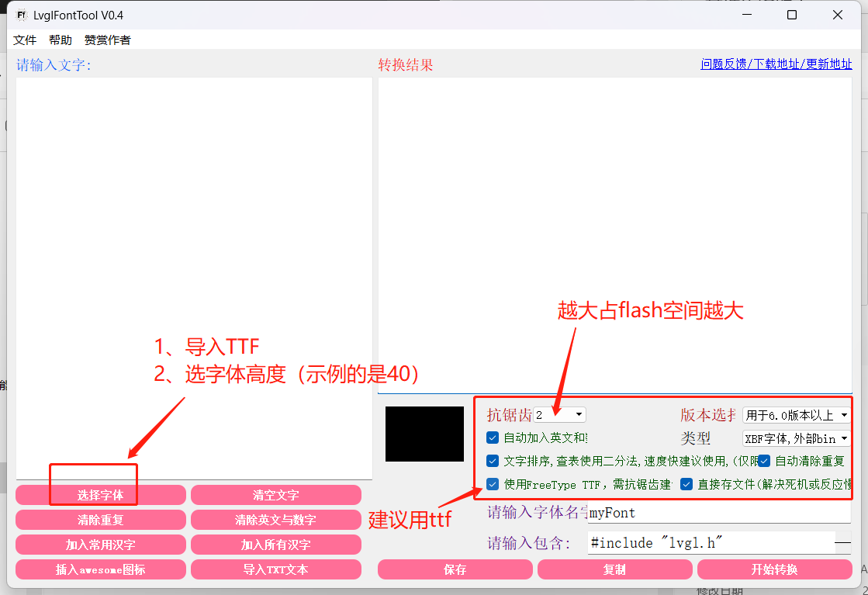Click the 选择字体 button

(x=101, y=495)
